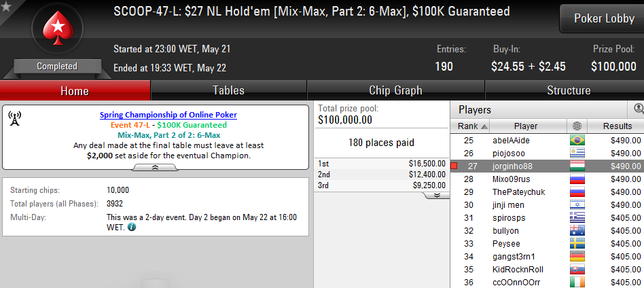Click the Israel flag beside jinji men
Image resolution: width=644 pixels, height=288 pixels.
click(577, 205)
